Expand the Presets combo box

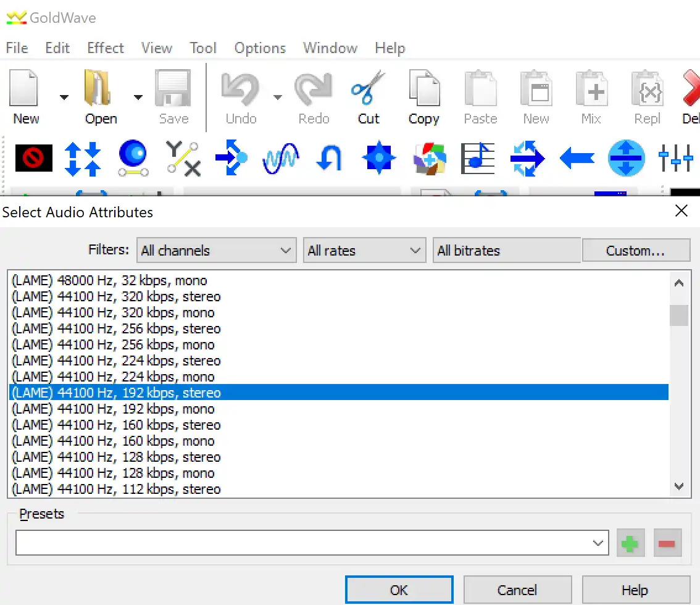[x=597, y=543]
